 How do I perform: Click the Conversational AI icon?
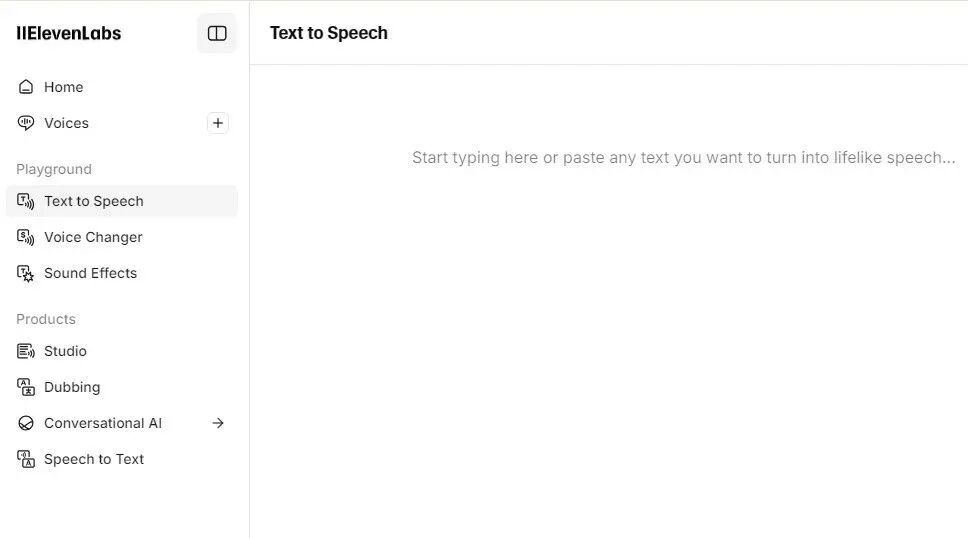pyautogui.click(x=26, y=423)
